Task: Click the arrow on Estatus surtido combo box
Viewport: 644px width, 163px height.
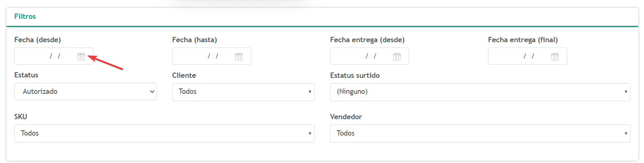Action: [x=626, y=92]
